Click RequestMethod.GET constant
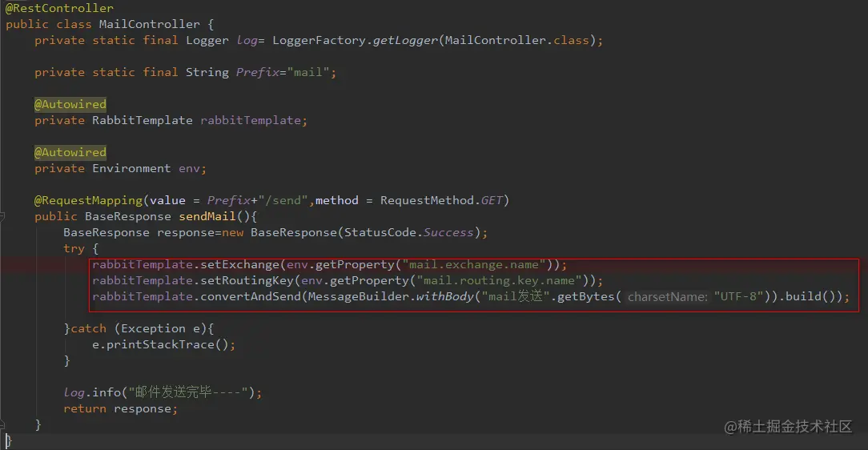 click(441, 200)
